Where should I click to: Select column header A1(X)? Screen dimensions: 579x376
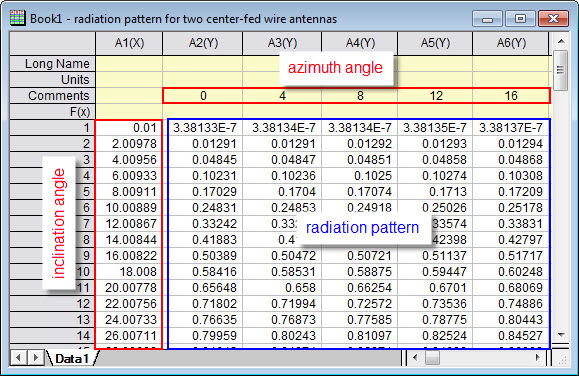[129, 43]
